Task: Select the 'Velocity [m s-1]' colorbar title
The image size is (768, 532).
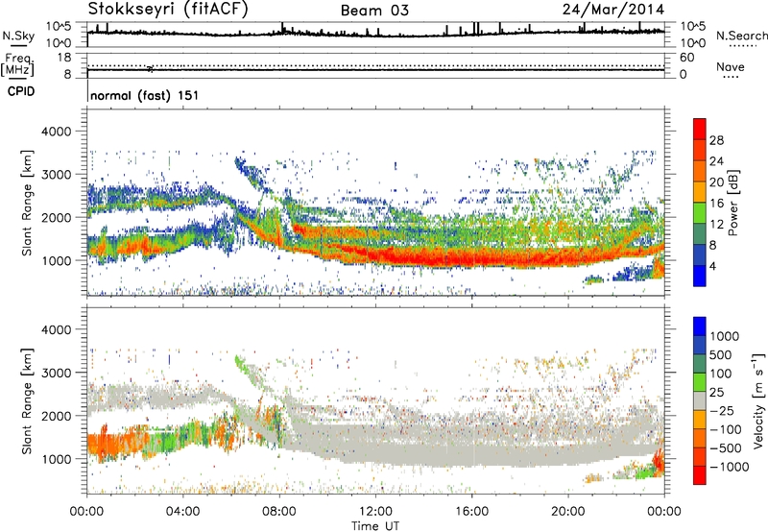Action: (x=758, y=400)
